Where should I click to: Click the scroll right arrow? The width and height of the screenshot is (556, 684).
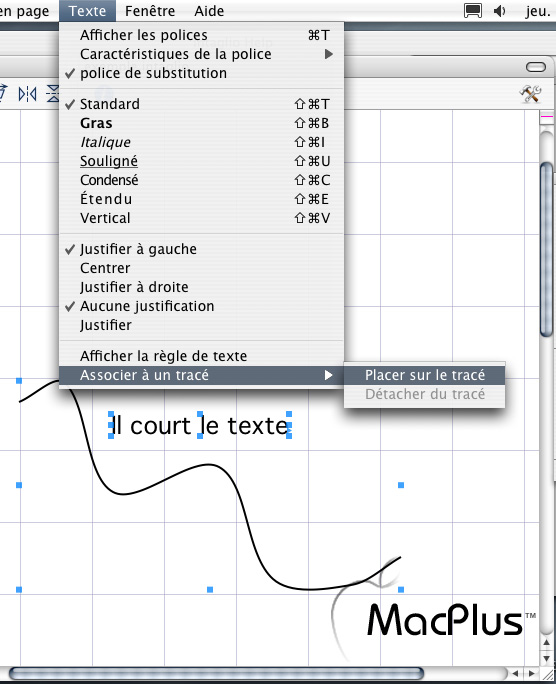tap(532, 674)
